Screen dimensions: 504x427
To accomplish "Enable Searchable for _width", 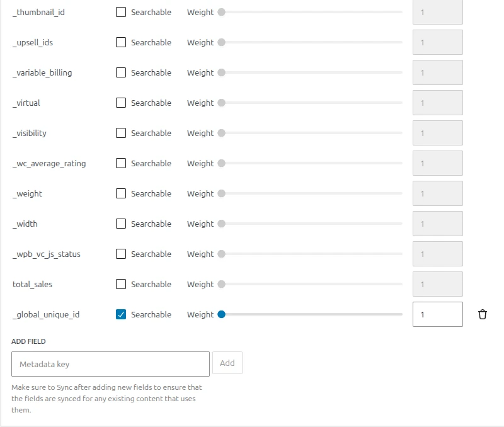I will point(121,224).
